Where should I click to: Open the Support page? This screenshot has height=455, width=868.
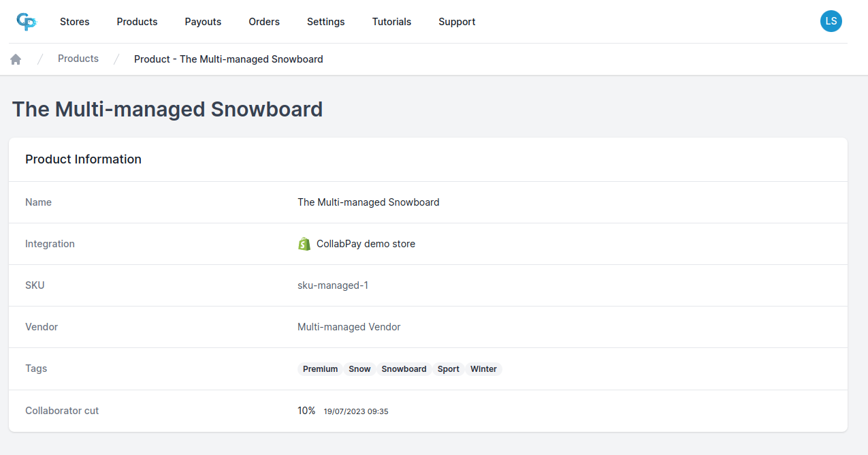pos(457,22)
